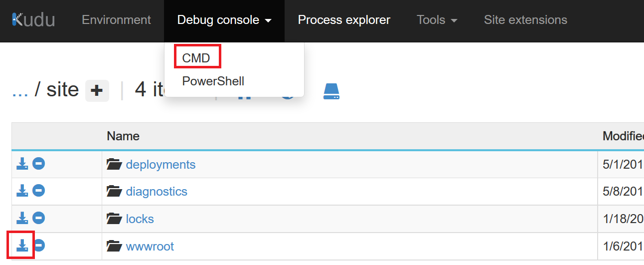Open Site extensions page
This screenshot has height=265, width=644.
525,20
